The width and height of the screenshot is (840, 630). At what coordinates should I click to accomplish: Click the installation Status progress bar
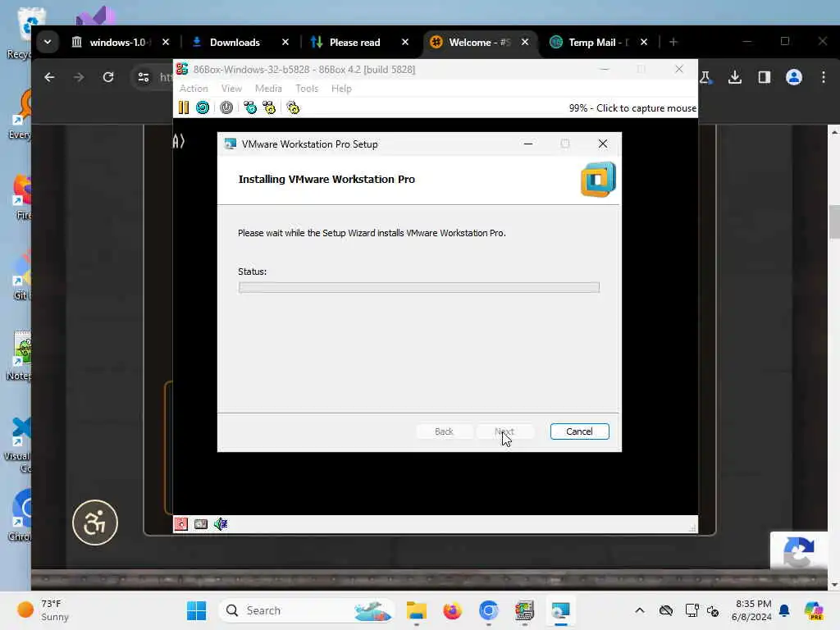tap(419, 288)
